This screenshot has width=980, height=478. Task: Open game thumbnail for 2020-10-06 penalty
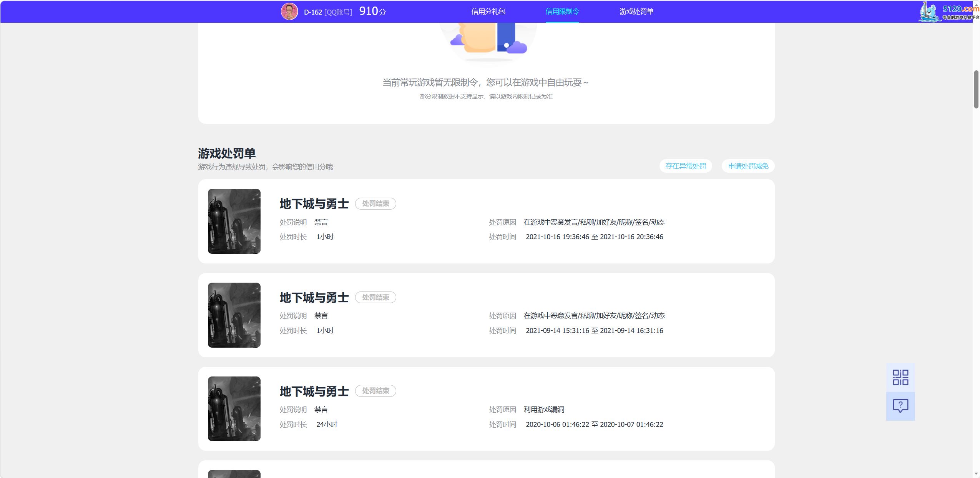coord(234,409)
